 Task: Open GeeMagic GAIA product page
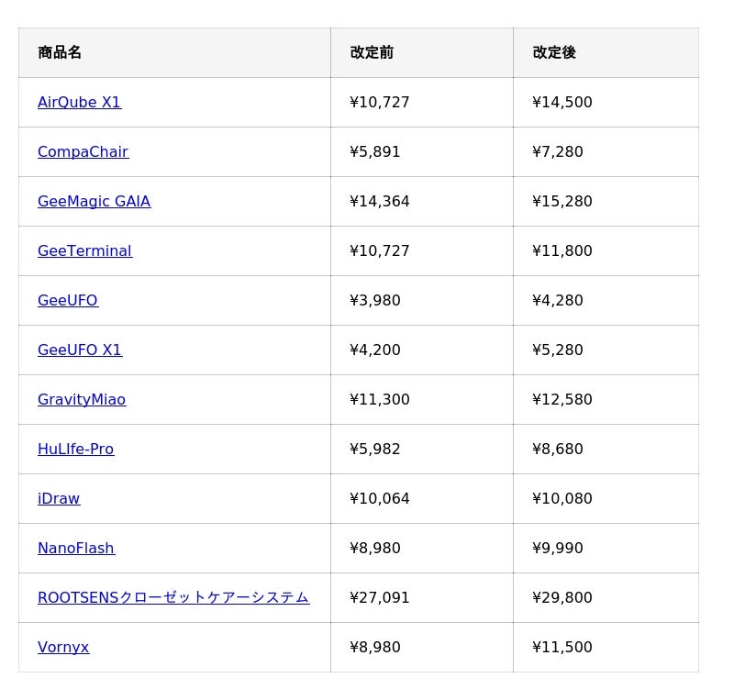(x=94, y=201)
